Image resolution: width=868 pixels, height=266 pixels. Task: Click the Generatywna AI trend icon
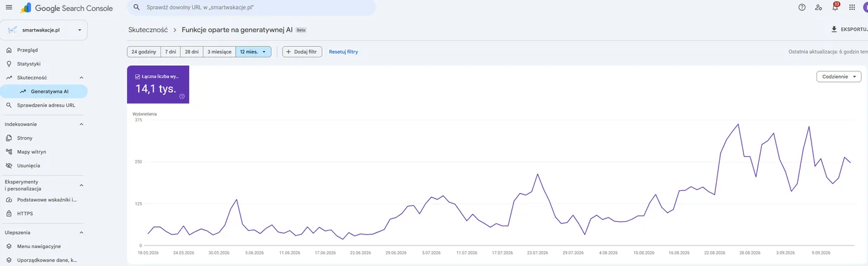click(x=23, y=91)
